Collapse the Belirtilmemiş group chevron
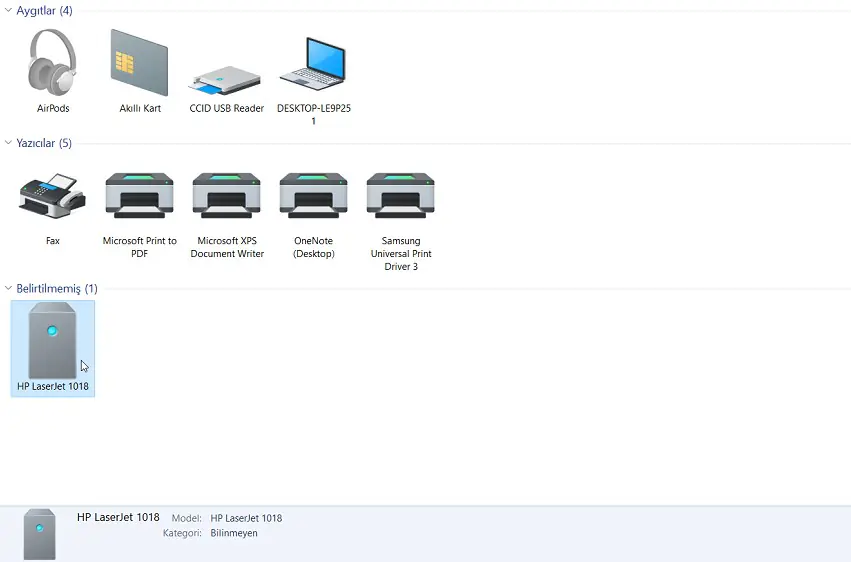851x562 pixels. coord(8,289)
